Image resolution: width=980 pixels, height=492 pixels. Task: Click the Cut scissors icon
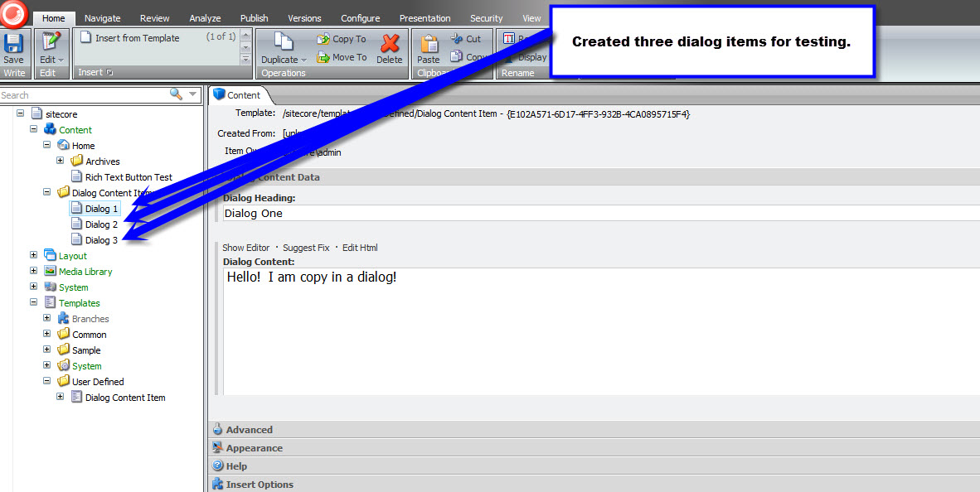(457, 39)
